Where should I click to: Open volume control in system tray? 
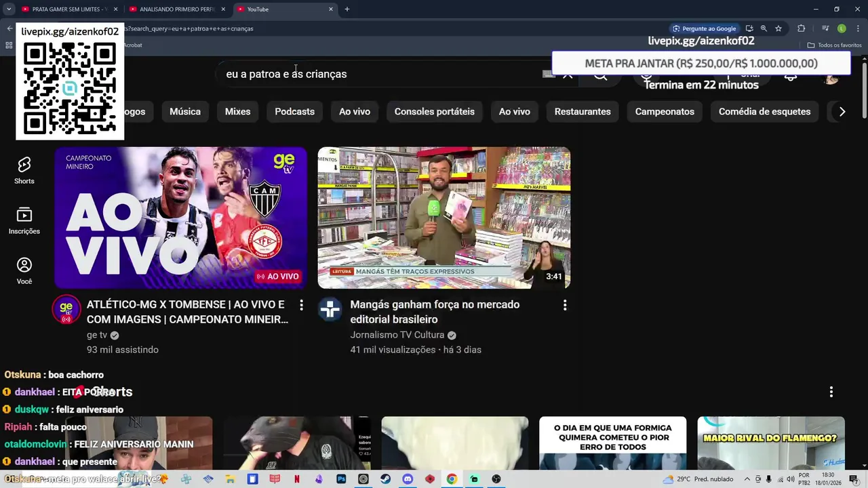click(790, 479)
